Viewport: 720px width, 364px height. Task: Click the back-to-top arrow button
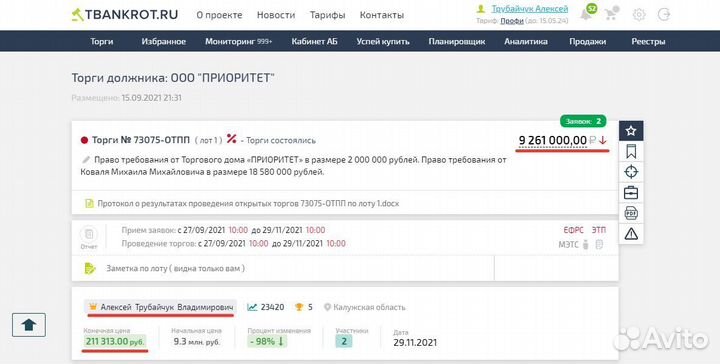pyautogui.click(x=29, y=325)
